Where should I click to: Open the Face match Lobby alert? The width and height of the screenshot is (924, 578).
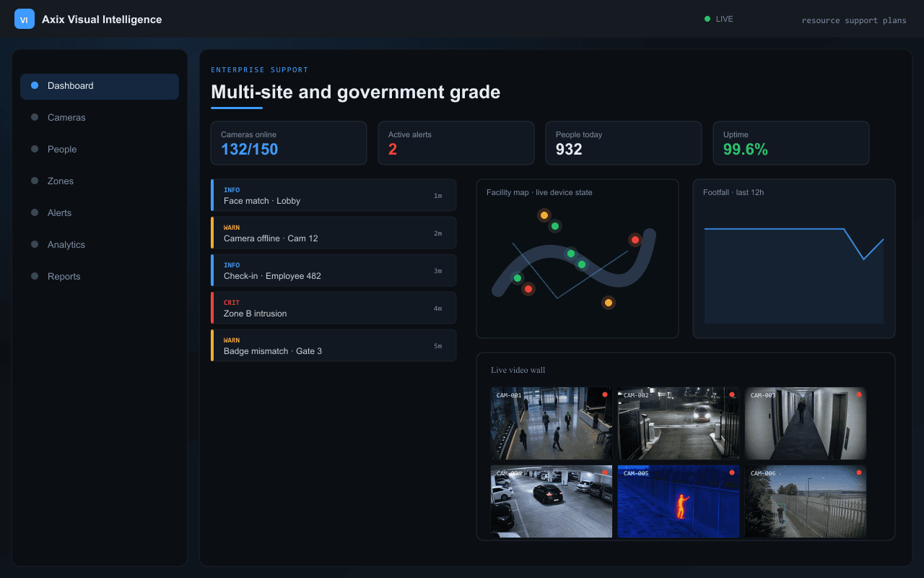[334, 195]
